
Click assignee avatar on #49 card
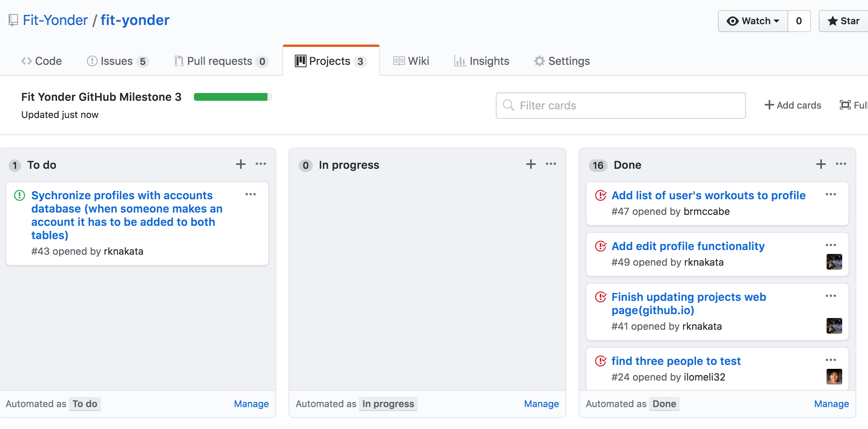[834, 262]
